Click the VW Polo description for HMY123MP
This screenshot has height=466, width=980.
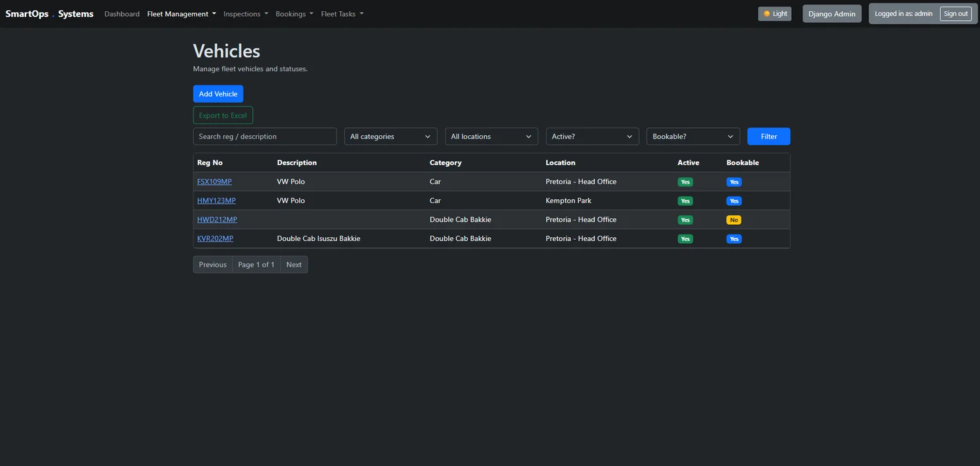291,201
